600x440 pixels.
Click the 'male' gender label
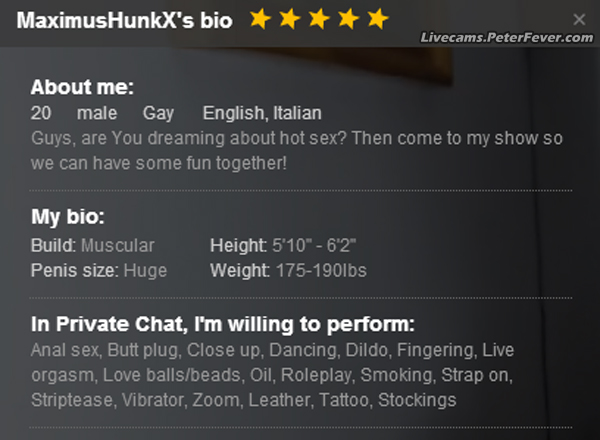click(97, 113)
